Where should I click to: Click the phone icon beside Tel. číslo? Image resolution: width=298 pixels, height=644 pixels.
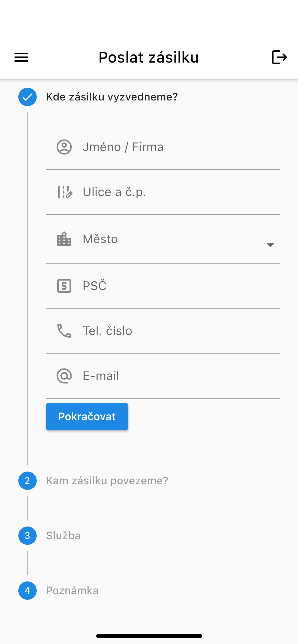tap(64, 331)
